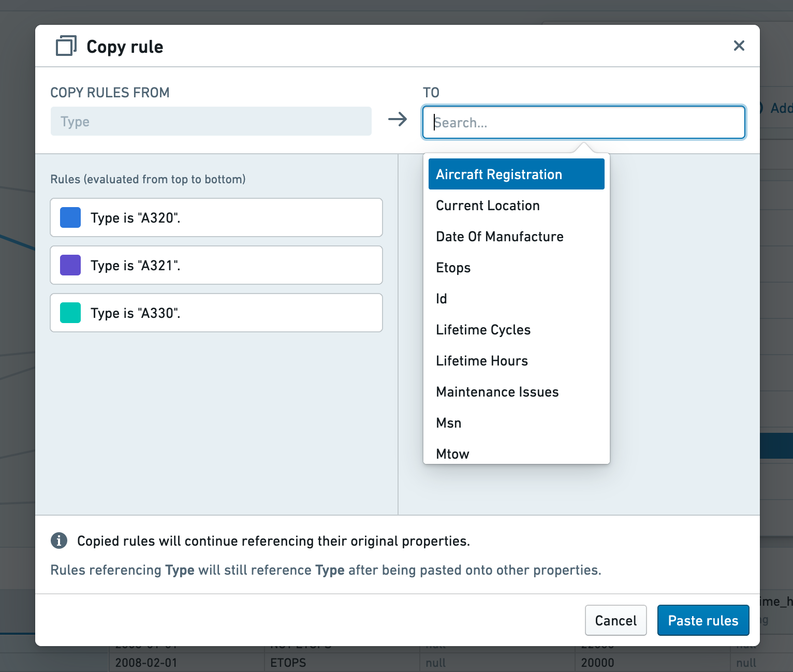The image size is (793, 672).
Task: Choose Current Location property
Action: click(517, 205)
